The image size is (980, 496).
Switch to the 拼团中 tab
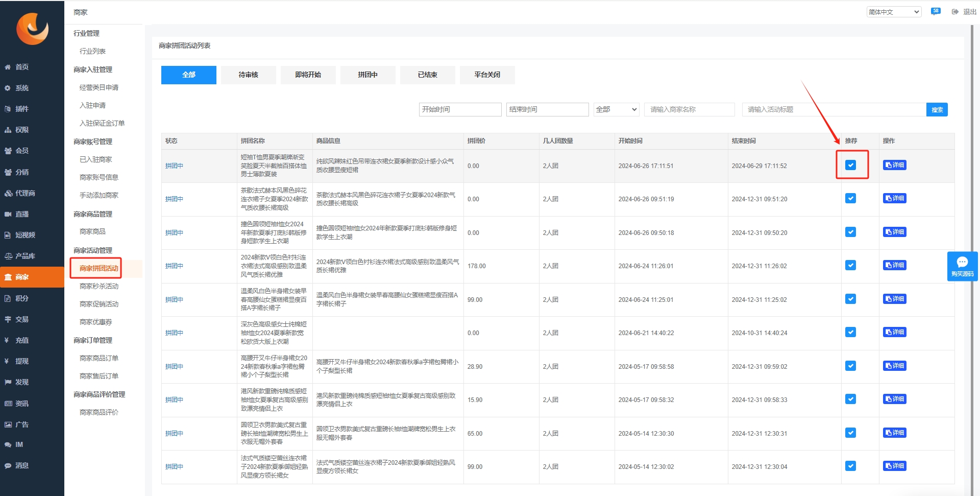pos(368,75)
